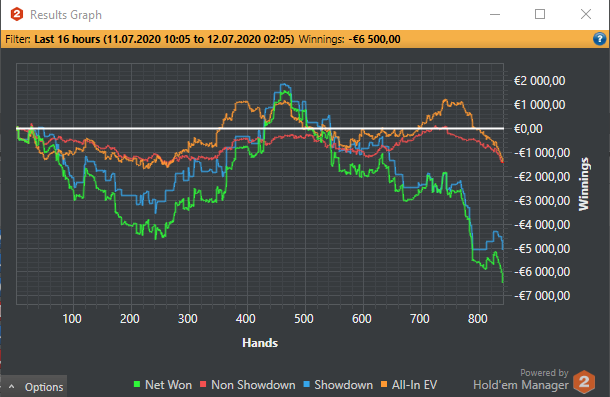610x397 pixels.
Task: Click the vertical Winnings axis title
Action: click(584, 184)
